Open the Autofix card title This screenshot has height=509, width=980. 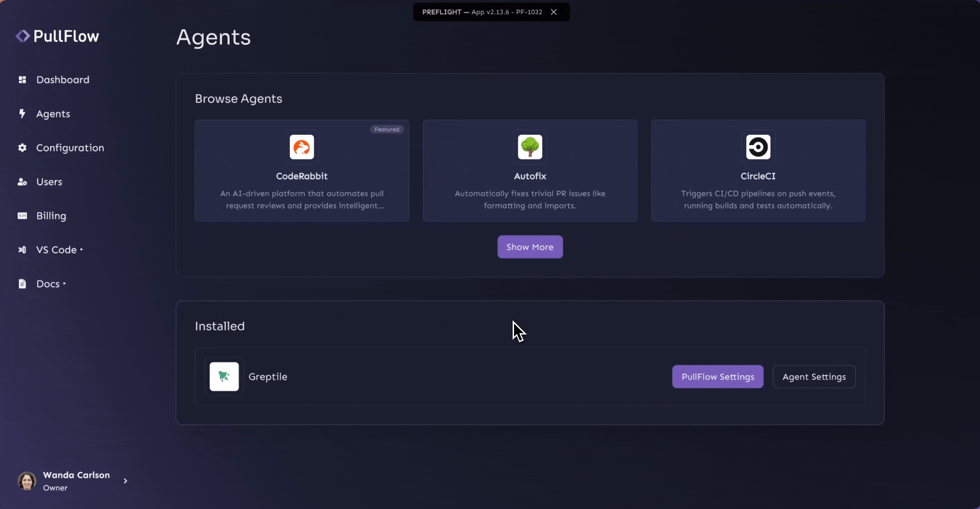(530, 176)
